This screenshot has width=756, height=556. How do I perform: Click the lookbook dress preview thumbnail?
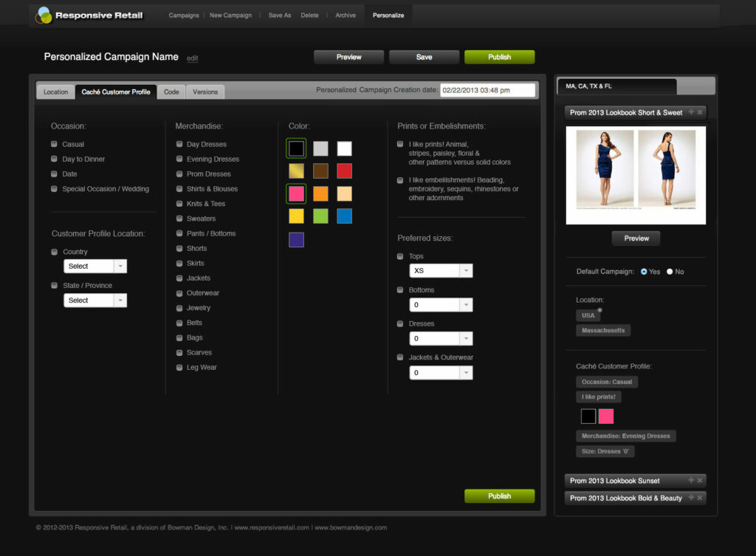pos(636,175)
